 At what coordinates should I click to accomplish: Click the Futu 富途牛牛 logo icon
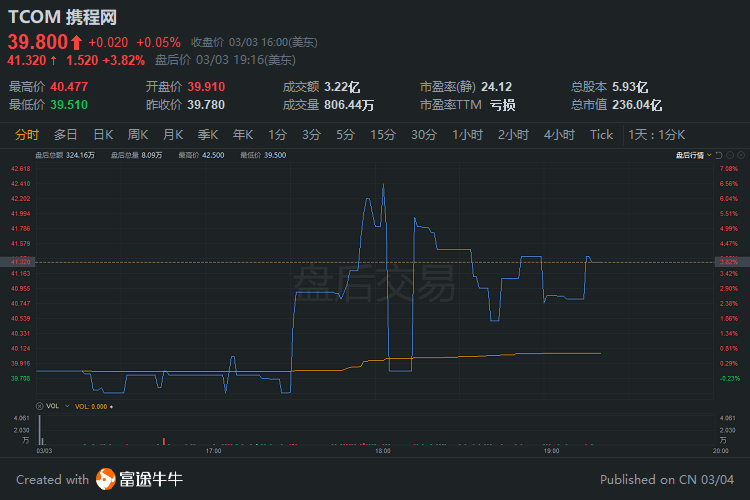click(x=106, y=479)
